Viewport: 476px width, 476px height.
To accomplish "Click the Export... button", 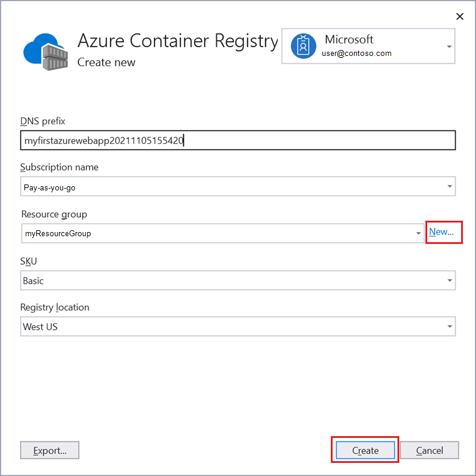I will [x=49, y=450].
